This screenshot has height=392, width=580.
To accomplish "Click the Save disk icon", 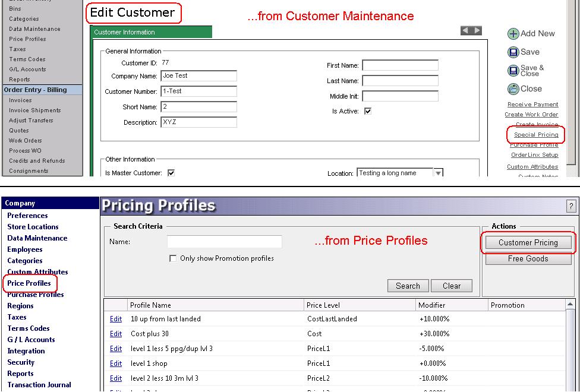I will (513, 52).
